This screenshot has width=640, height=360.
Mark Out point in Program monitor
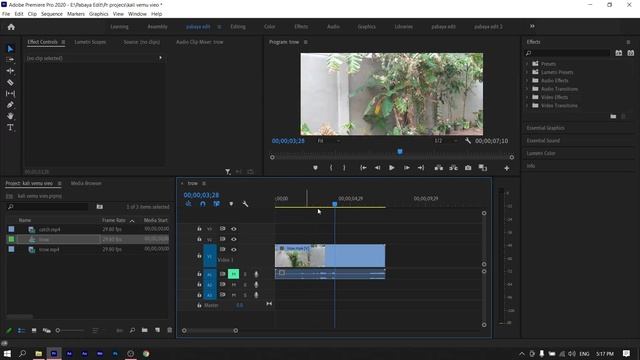(x=344, y=168)
